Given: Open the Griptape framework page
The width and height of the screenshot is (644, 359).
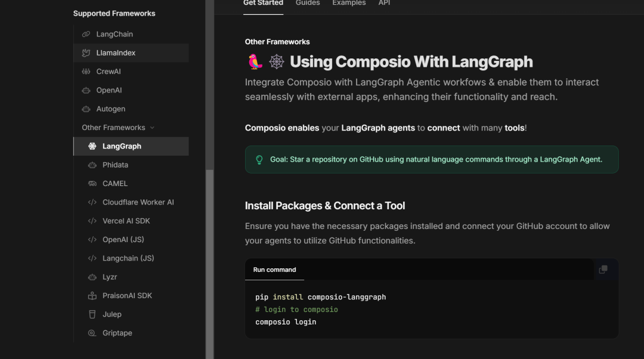Looking at the screenshot, I should [117, 333].
